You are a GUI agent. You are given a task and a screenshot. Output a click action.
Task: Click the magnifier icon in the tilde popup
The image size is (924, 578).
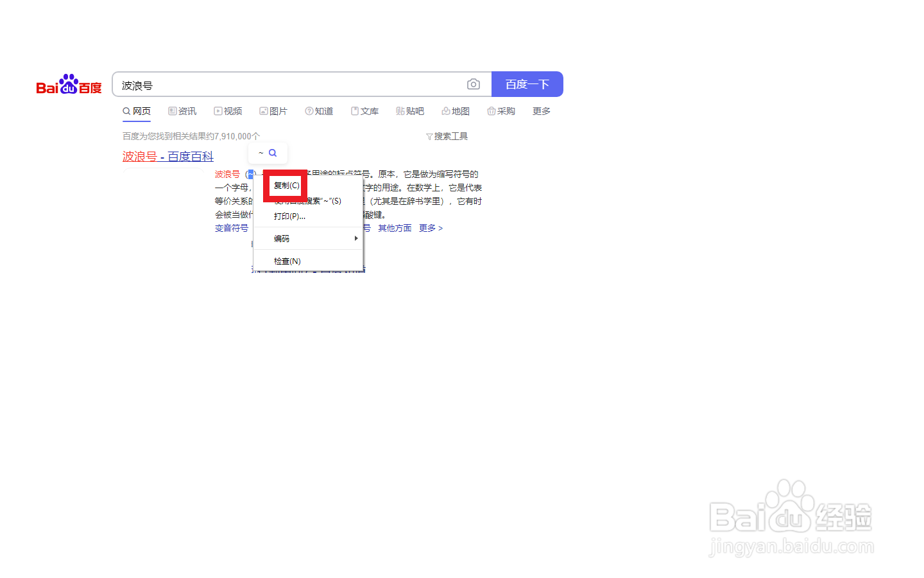[x=273, y=152]
